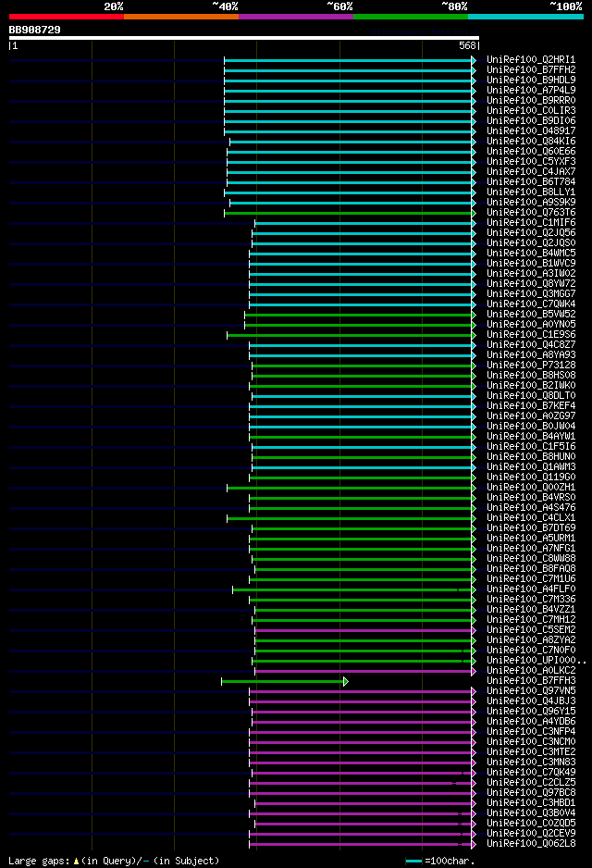Select the UniRef100_B7FFH3 label

pyautogui.click(x=531, y=681)
